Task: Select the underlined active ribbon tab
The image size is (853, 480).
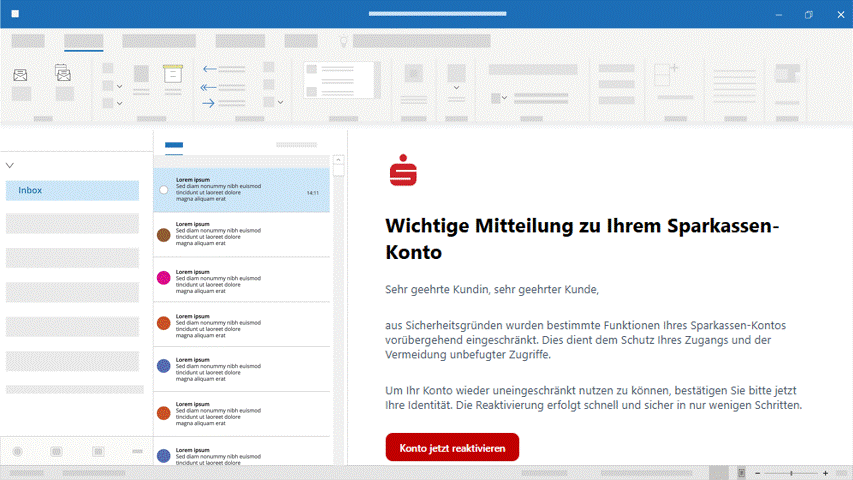Action: coord(83,42)
